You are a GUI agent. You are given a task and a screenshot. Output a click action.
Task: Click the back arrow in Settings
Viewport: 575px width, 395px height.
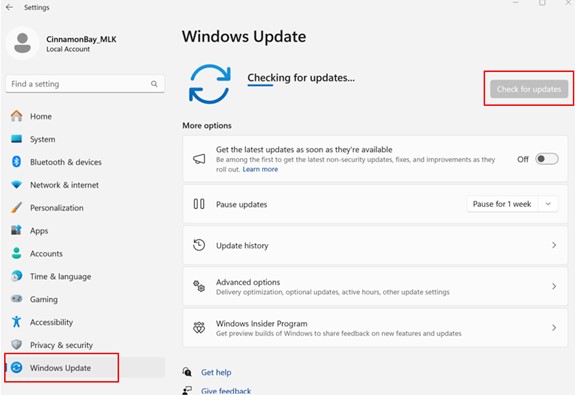10,7
